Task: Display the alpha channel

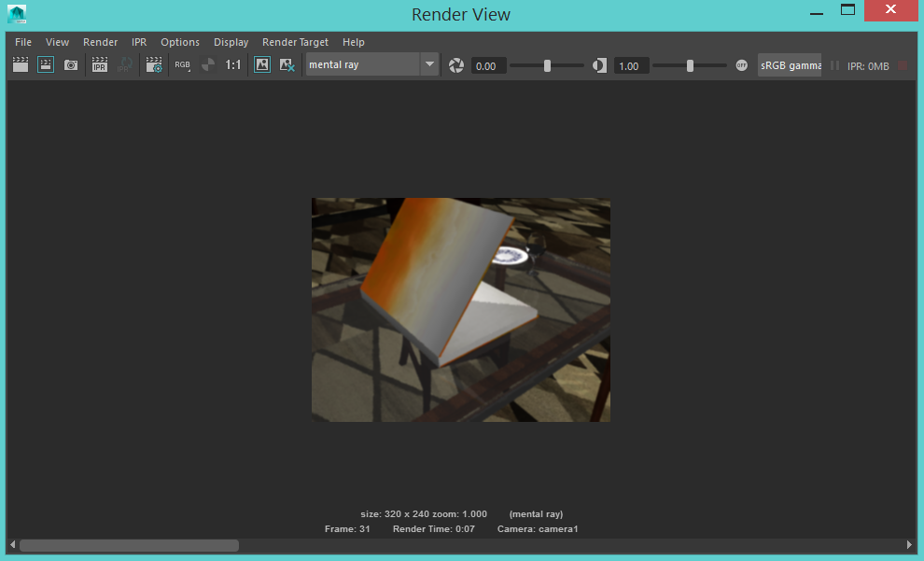Action: pos(207,64)
